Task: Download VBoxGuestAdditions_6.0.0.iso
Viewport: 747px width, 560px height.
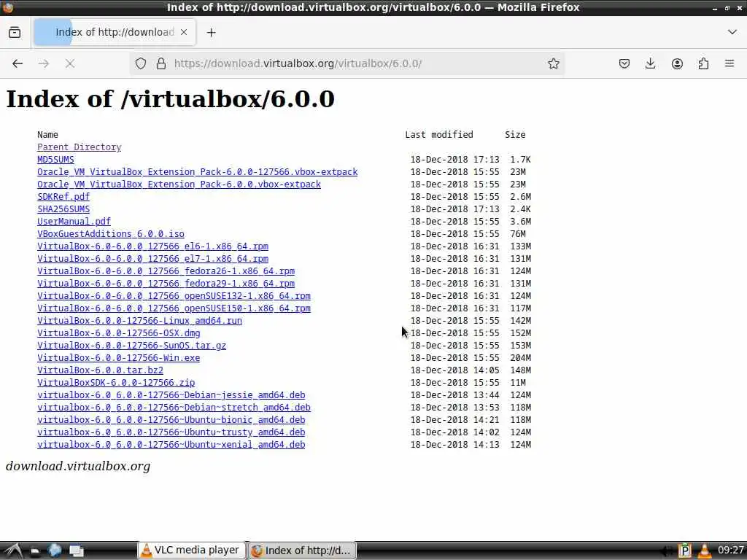Action: [111, 234]
